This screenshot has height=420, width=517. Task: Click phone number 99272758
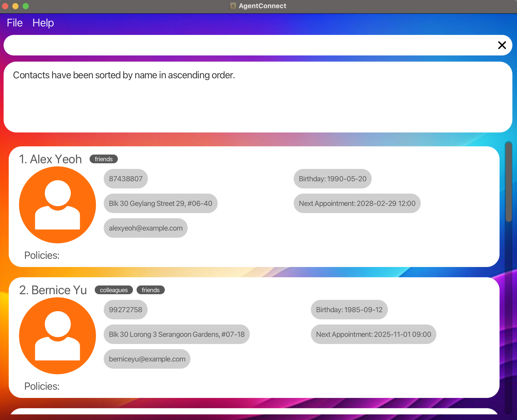126,310
